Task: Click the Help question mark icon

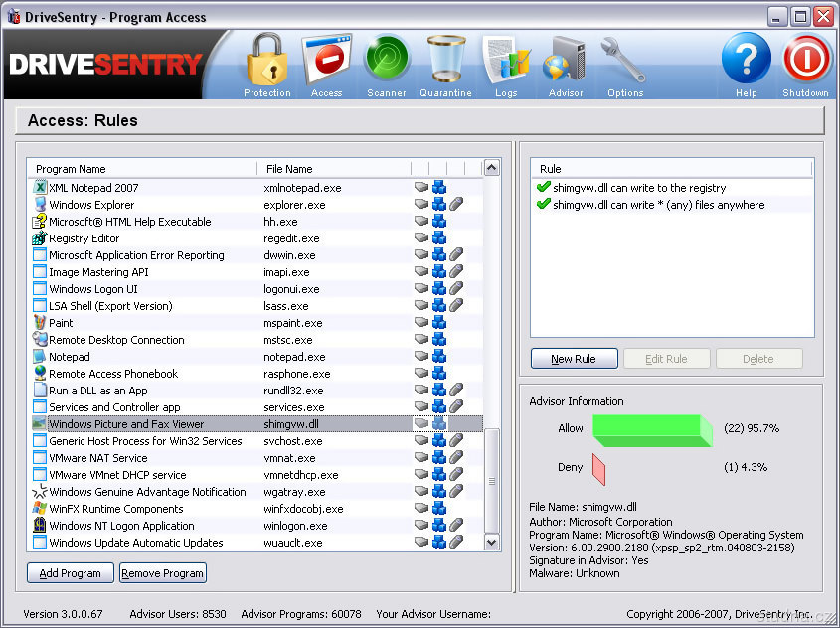Action: pyautogui.click(x=746, y=62)
